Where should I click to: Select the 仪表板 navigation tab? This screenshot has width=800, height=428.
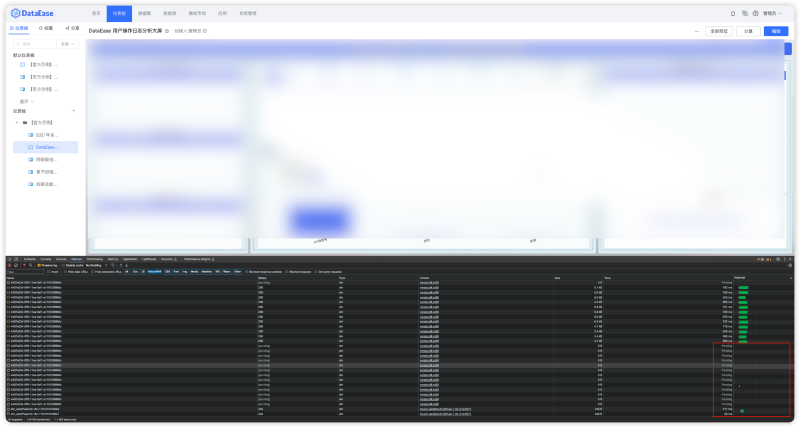[119, 13]
